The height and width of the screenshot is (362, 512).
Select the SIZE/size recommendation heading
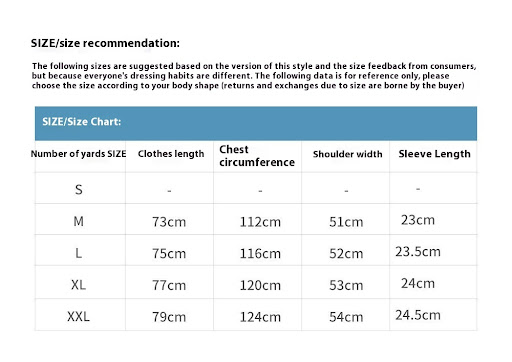[105, 43]
